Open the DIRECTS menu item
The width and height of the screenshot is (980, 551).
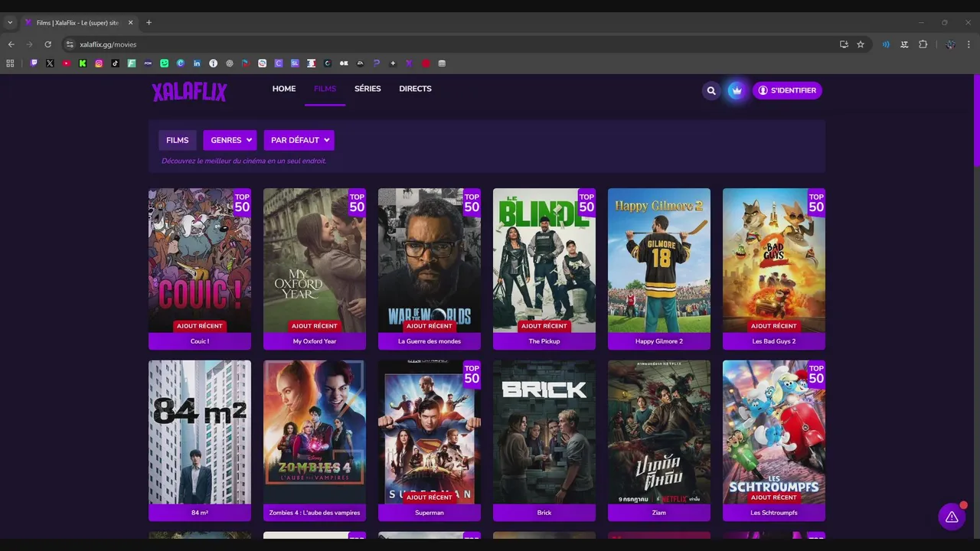point(415,89)
